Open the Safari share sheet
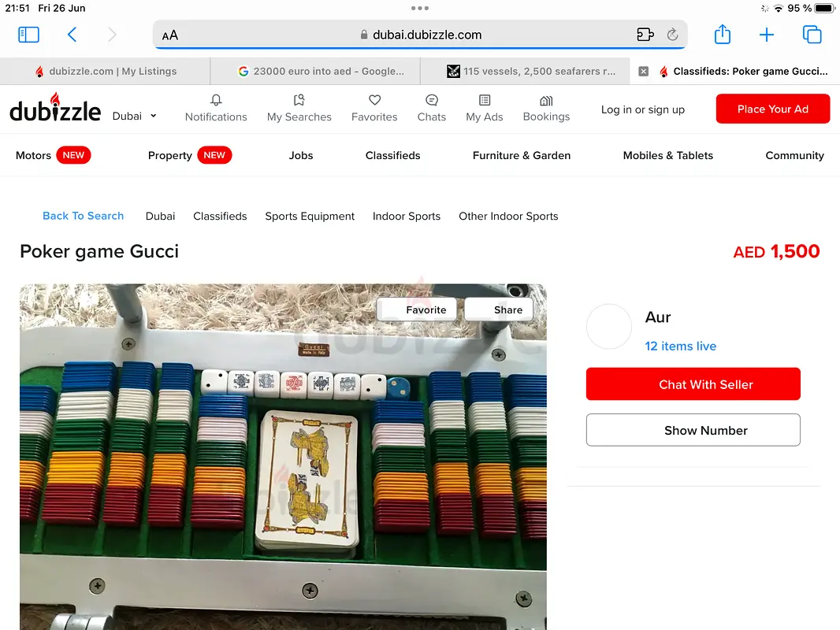 [722, 35]
